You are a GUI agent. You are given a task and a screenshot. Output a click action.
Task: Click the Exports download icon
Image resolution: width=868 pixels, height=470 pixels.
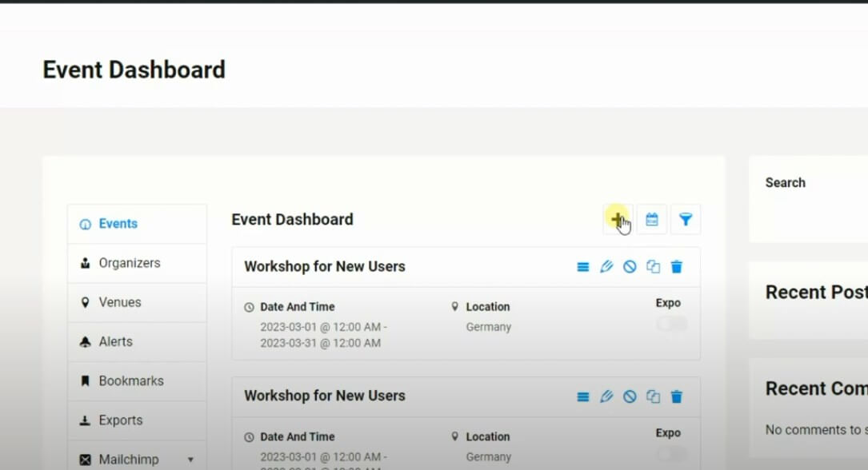pyautogui.click(x=86, y=420)
